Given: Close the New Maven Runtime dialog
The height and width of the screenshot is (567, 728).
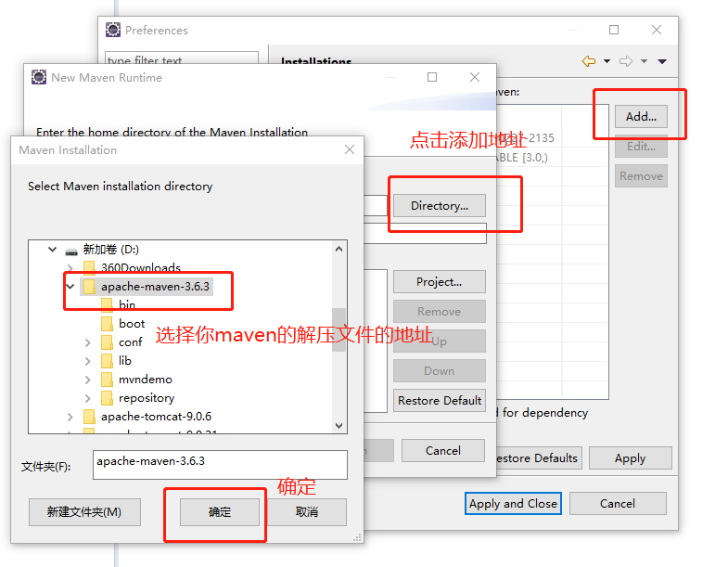Looking at the screenshot, I should [x=475, y=77].
